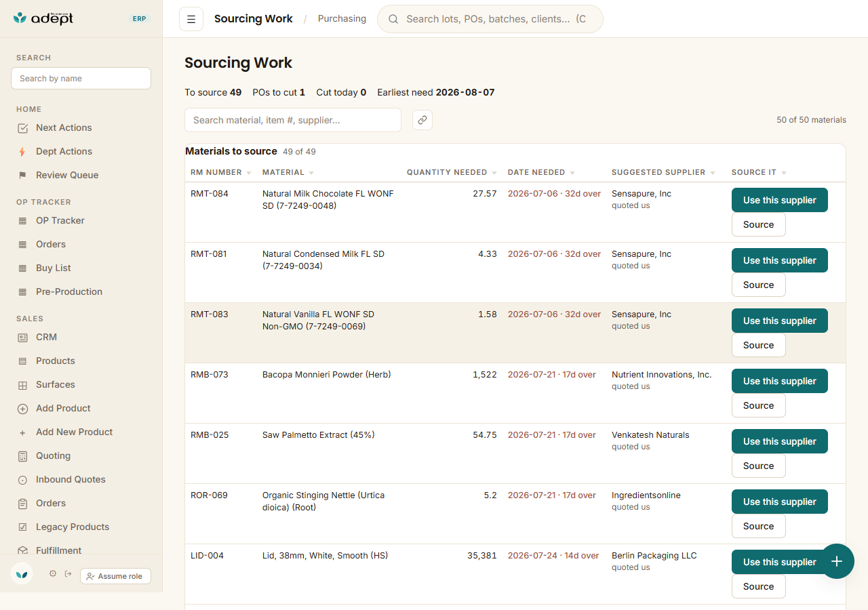
Task: Click Source for Saw Palmetto Extract
Action: 758,466
